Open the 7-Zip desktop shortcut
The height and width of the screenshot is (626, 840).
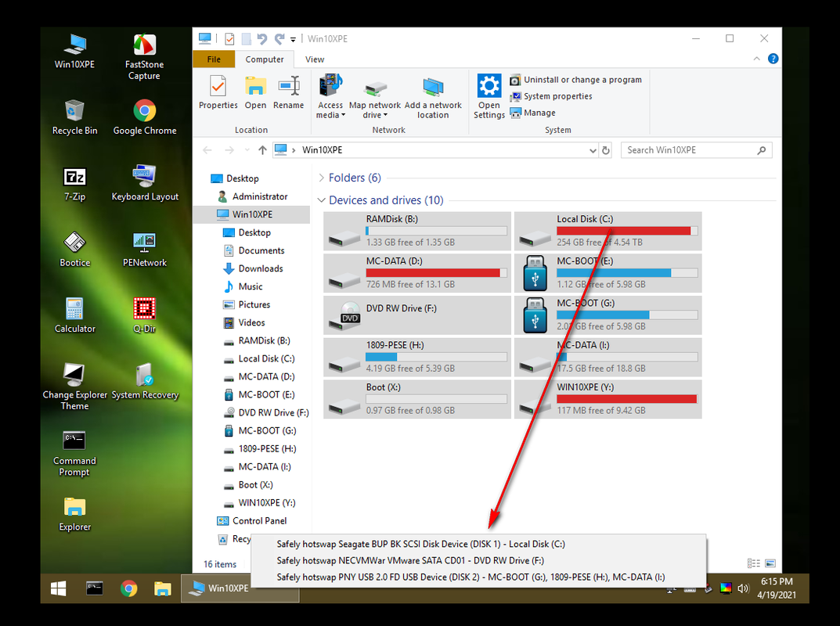(x=74, y=183)
